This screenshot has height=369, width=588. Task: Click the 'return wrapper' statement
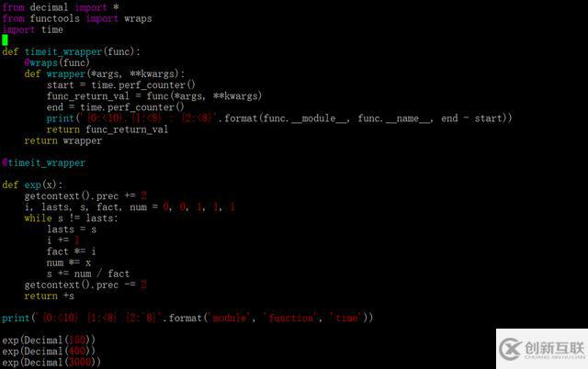point(63,140)
